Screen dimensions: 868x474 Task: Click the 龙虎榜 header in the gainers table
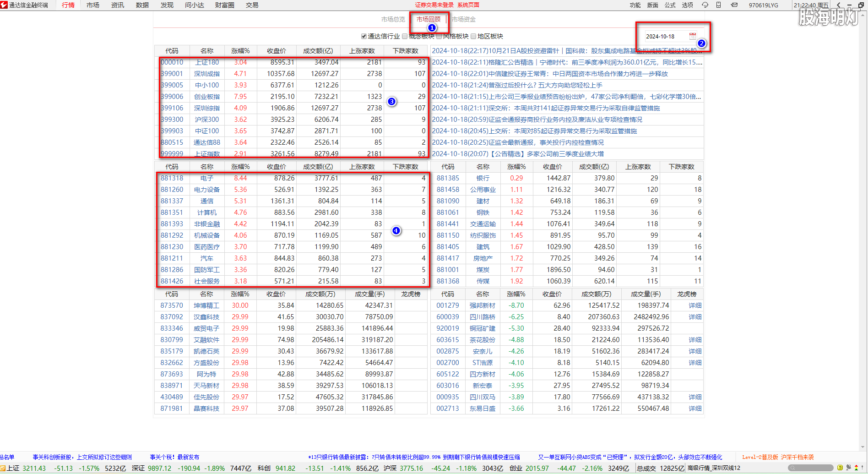pyautogui.click(x=411, y=294)
